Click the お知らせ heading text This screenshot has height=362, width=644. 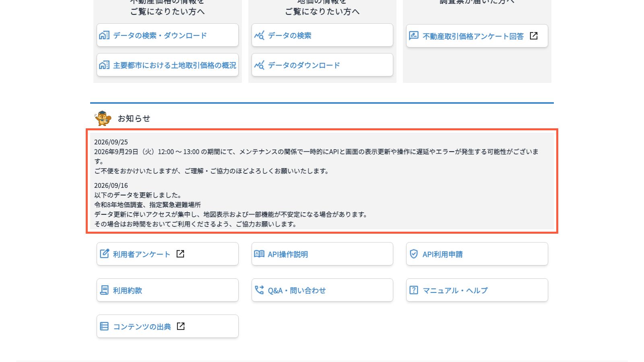point(134,118)
